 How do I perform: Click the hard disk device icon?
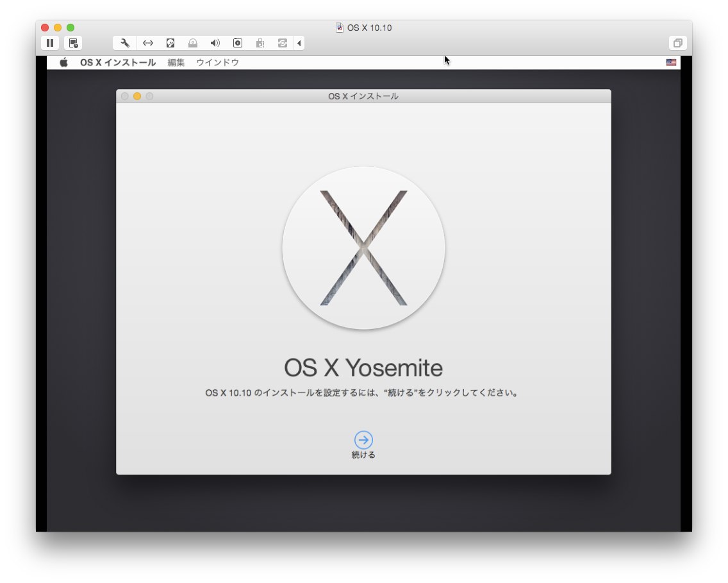point(170,43)
